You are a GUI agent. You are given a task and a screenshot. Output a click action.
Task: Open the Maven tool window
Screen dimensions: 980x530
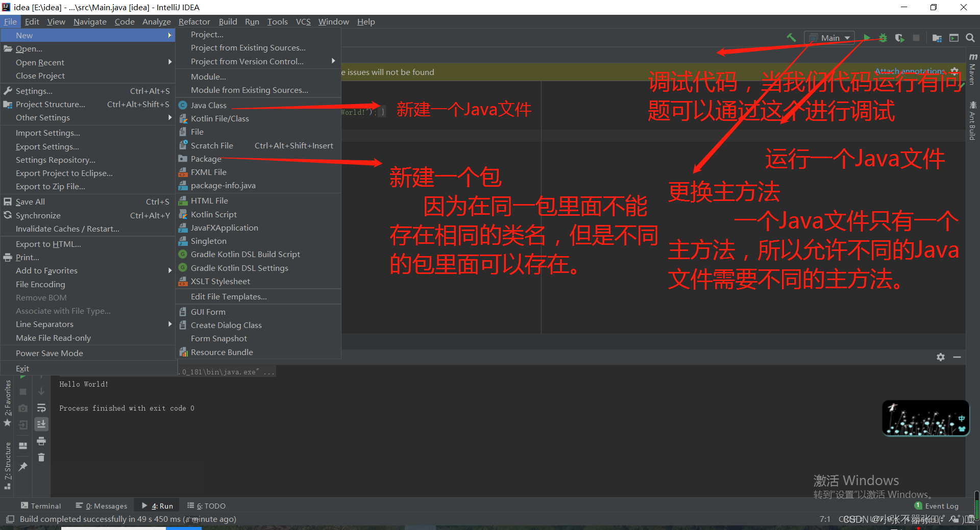click(973, 69)
